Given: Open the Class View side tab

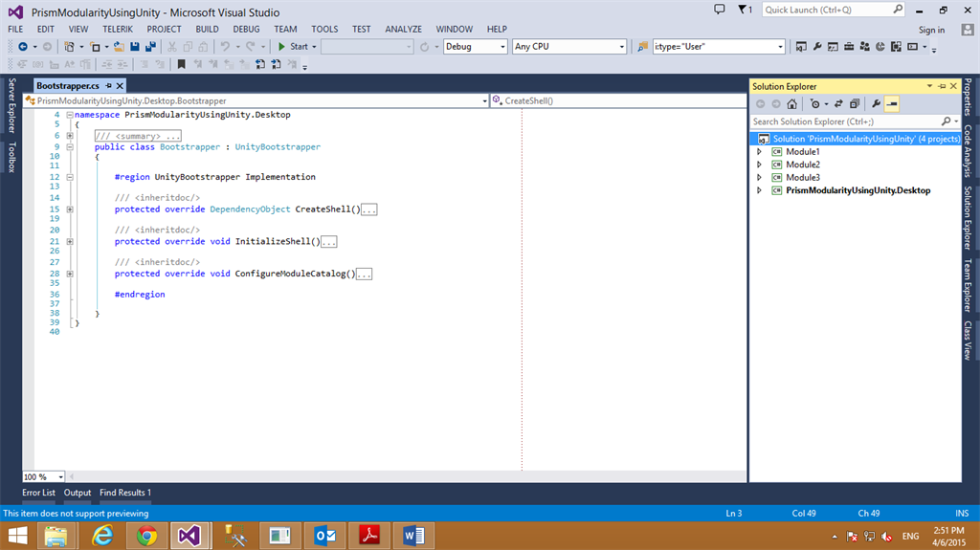Looking at the screenshot, I should pyautogui.click(x=968, y=341).
